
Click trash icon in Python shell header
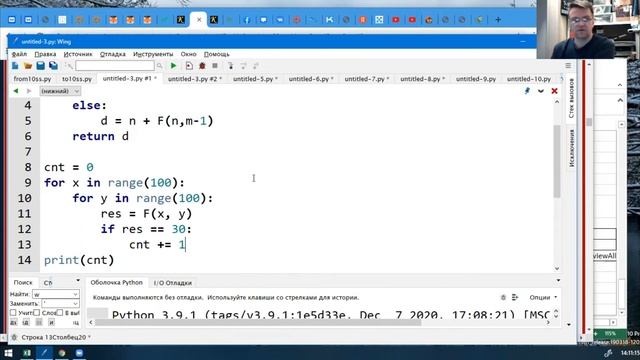tap(503, 298)
